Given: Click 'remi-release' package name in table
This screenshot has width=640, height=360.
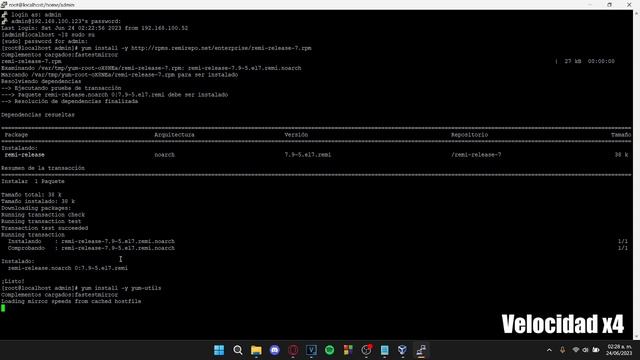Looking at the screenshot, I should click(x=24, y=155).
